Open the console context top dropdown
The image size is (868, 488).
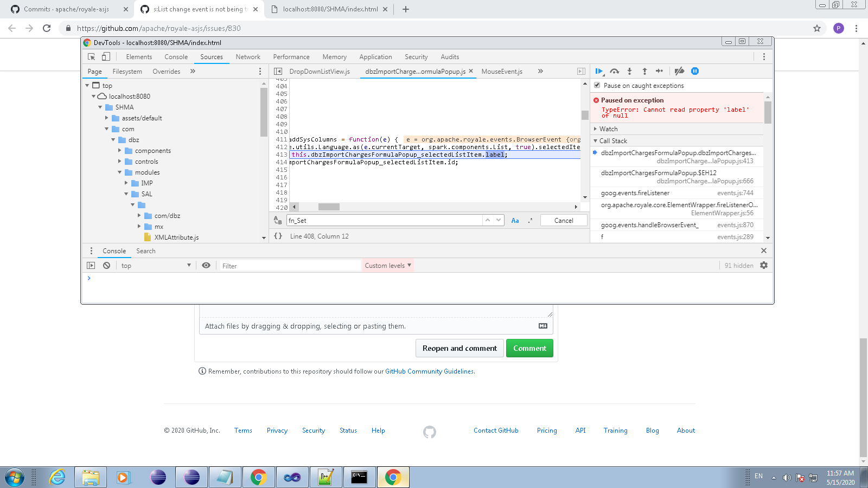point(156,265)
